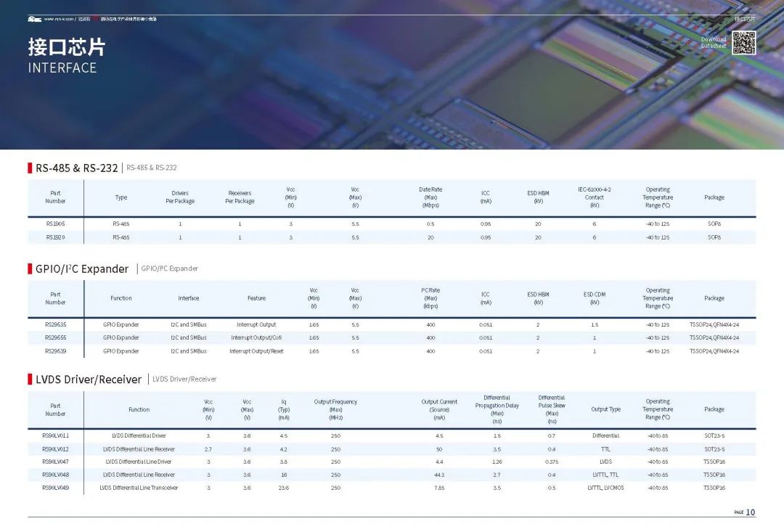
Task: Select part number RS29555
Action: click(55, 338)
